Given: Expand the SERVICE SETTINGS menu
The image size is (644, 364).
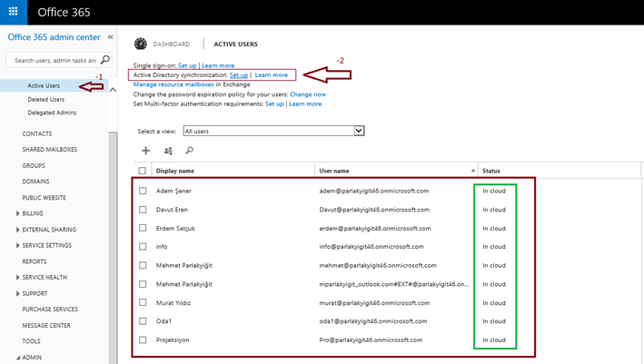Looking at the screenshot, I should click(x=17, y=245).
